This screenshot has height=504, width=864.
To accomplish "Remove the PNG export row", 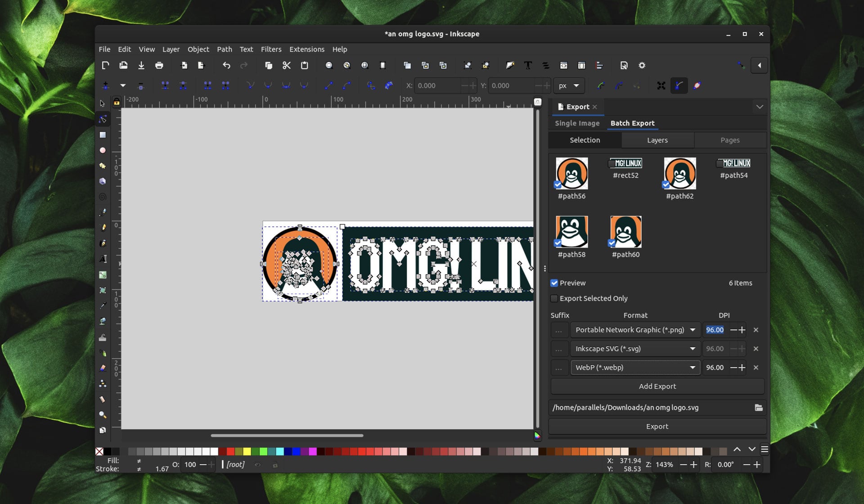I will click(x=756, y=330).
